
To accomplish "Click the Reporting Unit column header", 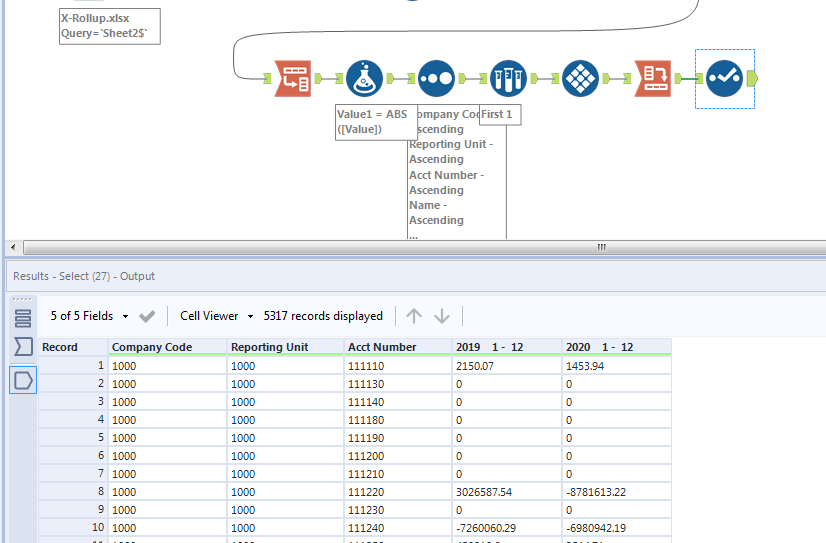I will point(286,347).
